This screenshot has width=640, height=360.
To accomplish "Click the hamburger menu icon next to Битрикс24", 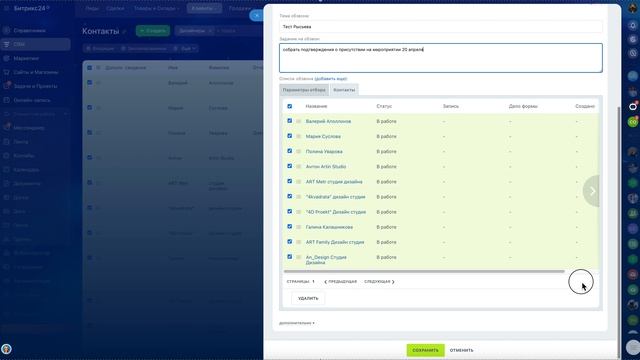I will [x=6, y=8].
